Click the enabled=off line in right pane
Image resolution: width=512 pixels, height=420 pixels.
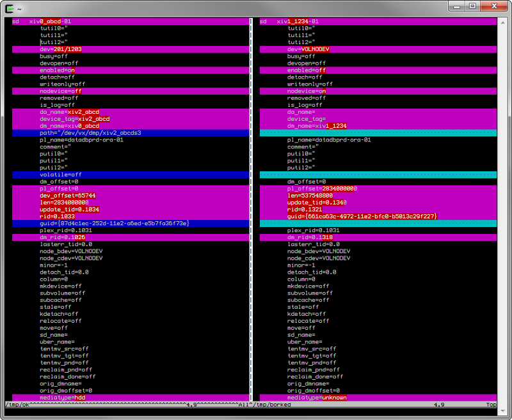point(307,70)
